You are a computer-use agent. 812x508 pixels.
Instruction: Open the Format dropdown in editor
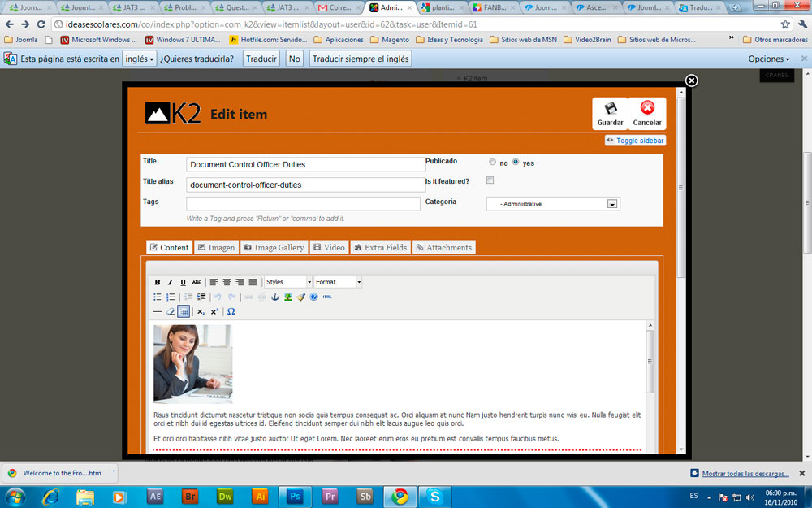pyautogui.click(x=338, y=282)
